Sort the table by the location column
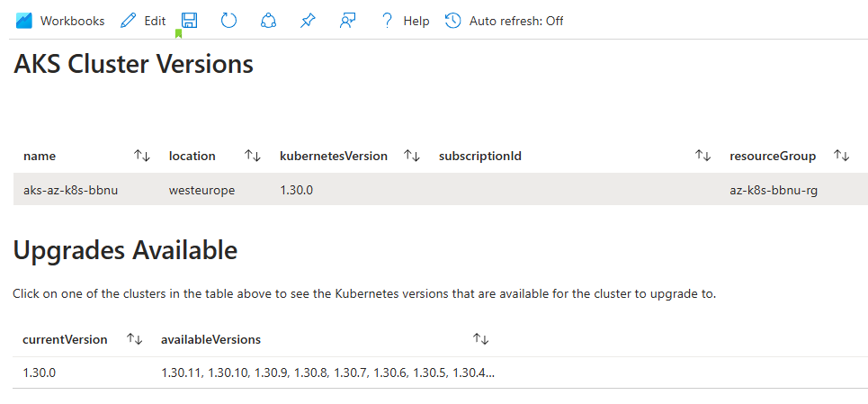 (x=253, y=156)
